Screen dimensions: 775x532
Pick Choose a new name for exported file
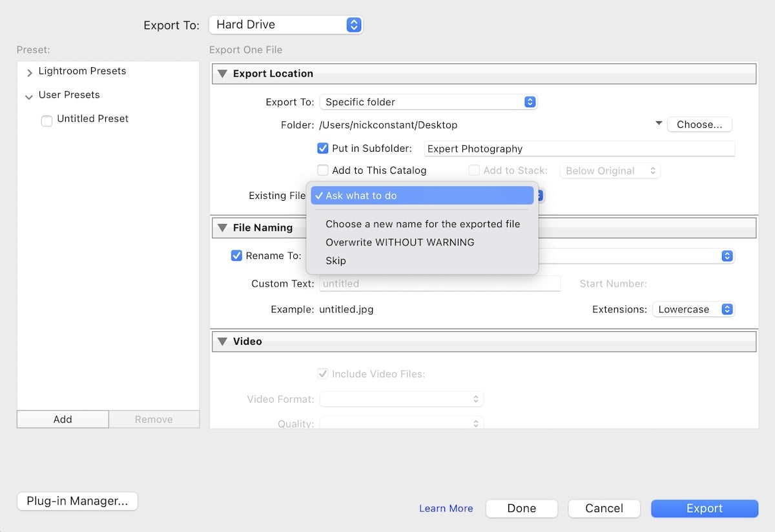tap(422, 224)
